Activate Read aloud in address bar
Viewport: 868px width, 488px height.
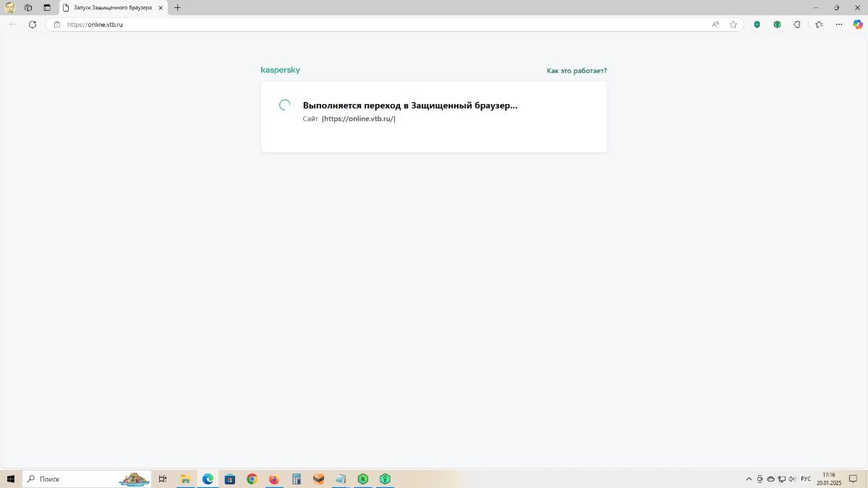(715, 25)
